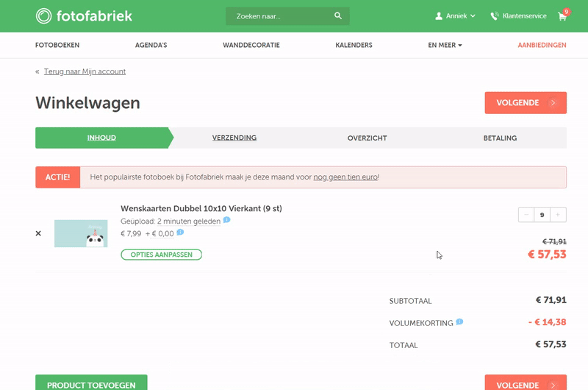This screenshot has height=390, width=588.
Task: Go to the Wanddecoratie category
Action: (251, 45)
